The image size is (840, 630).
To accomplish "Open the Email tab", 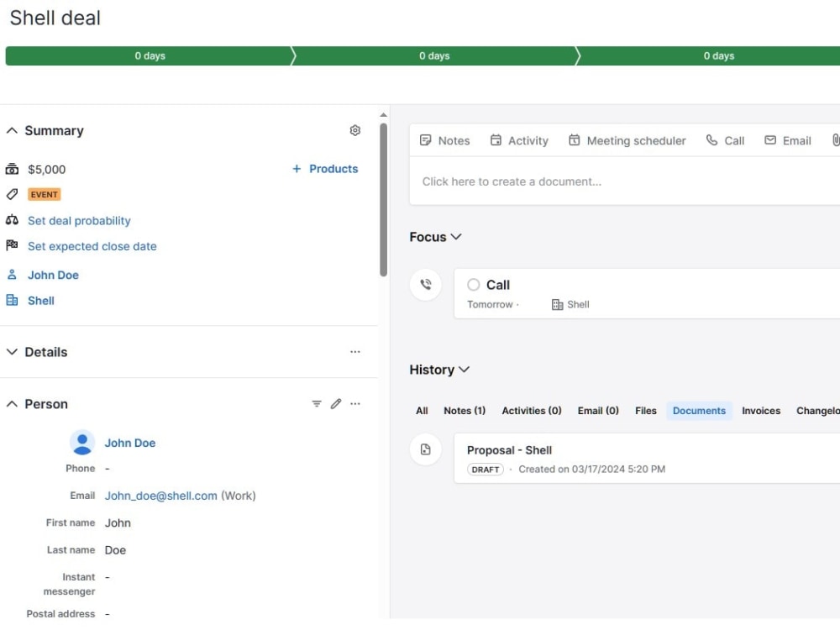I will (788, 140).
